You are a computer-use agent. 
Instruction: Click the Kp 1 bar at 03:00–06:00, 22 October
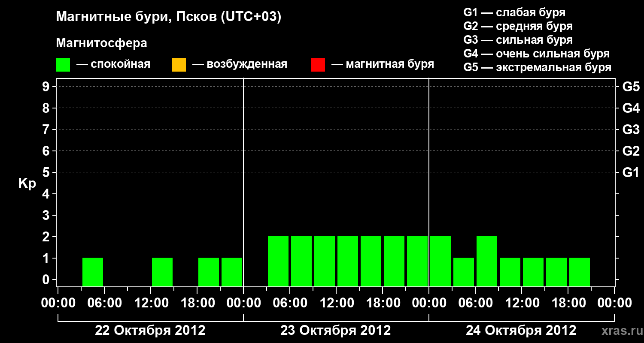pyautogui.click(x=93, y=272)
